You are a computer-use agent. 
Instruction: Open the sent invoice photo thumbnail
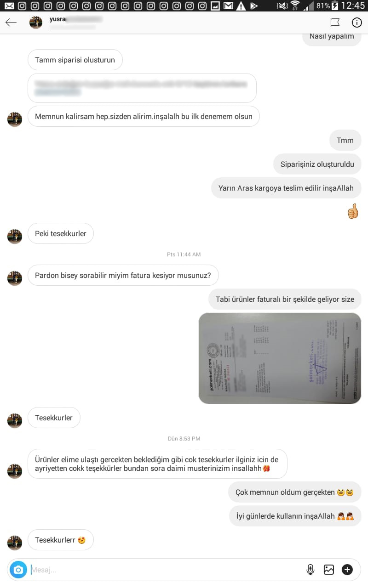(280, 358)
